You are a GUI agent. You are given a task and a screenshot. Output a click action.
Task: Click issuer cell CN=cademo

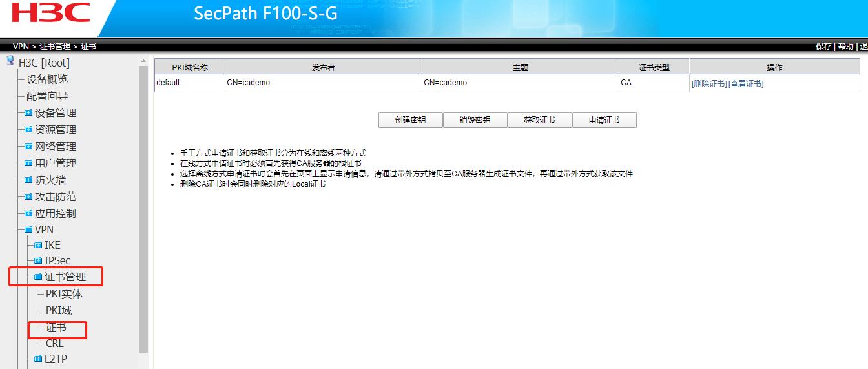[324, 83]
